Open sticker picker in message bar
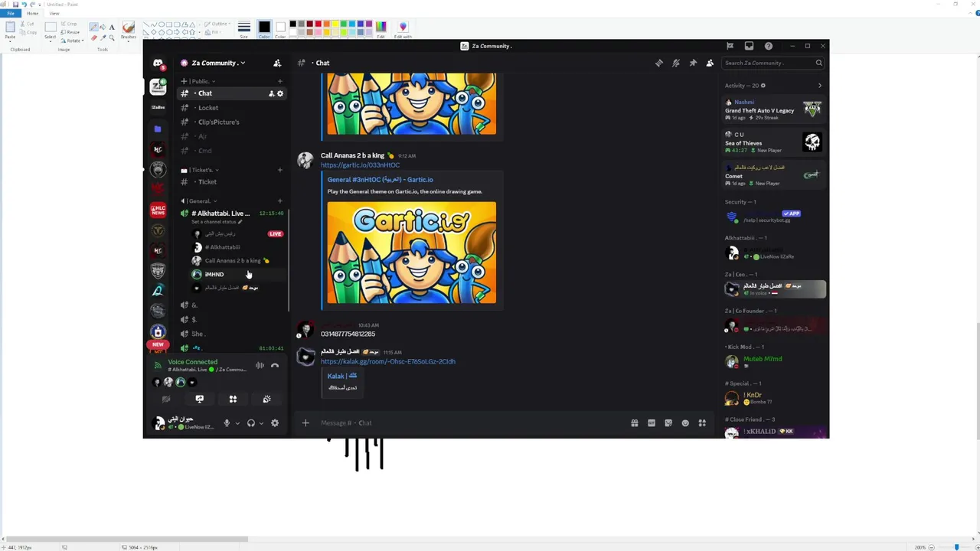The image size is (980, 551). pyautogui.click(x=668, y=422)
